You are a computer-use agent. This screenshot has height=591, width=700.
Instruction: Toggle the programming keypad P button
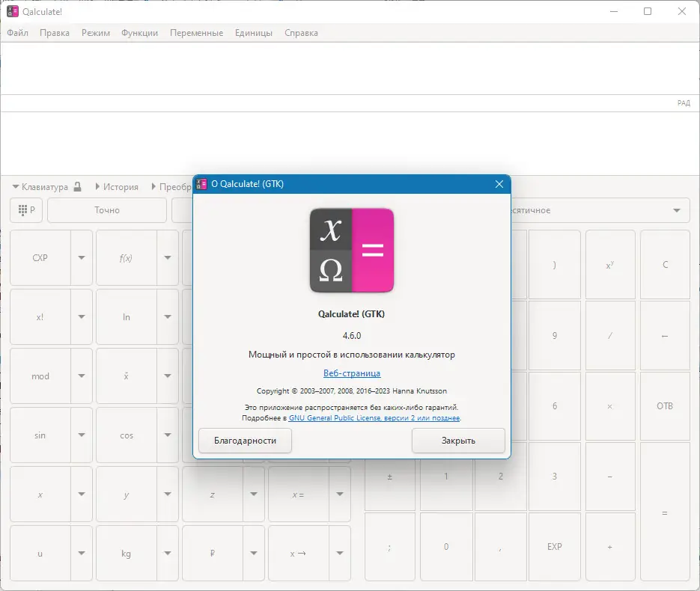26,210
